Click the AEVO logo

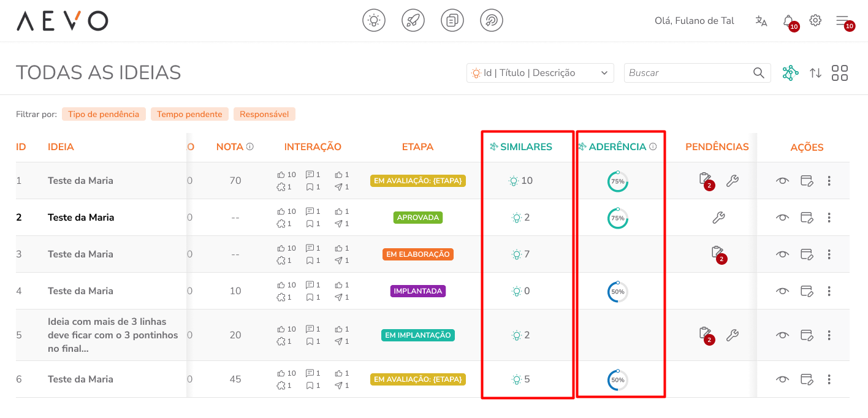click(x=62, y=21)
